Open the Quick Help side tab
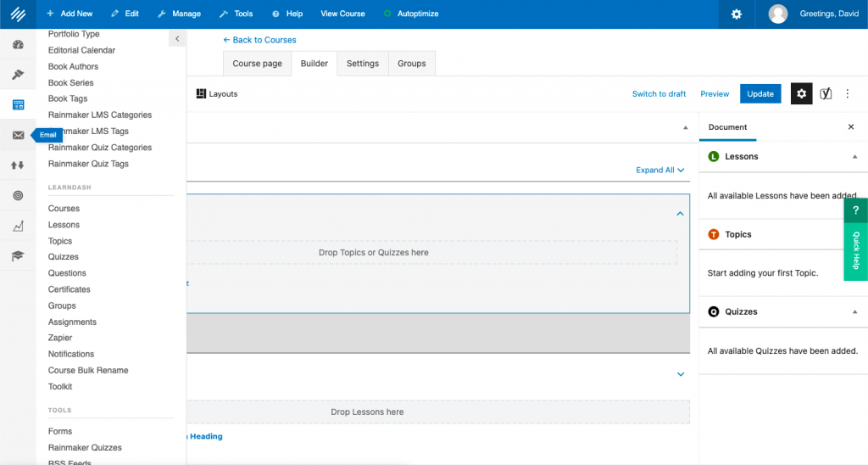The height and width of the screenshot is (465, 868). click(855, 240)
